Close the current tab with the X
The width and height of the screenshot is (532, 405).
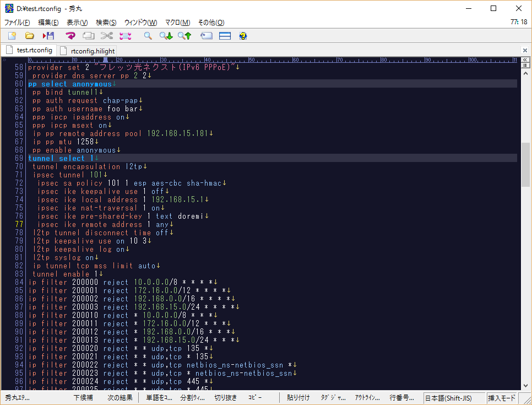click(x=525, y=50)
